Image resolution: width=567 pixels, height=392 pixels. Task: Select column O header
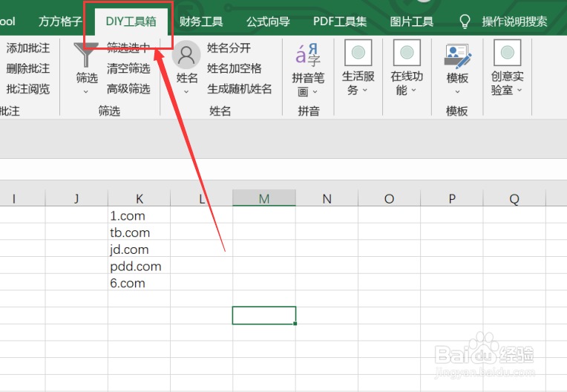pyautogui.click(x=390, y=198)
